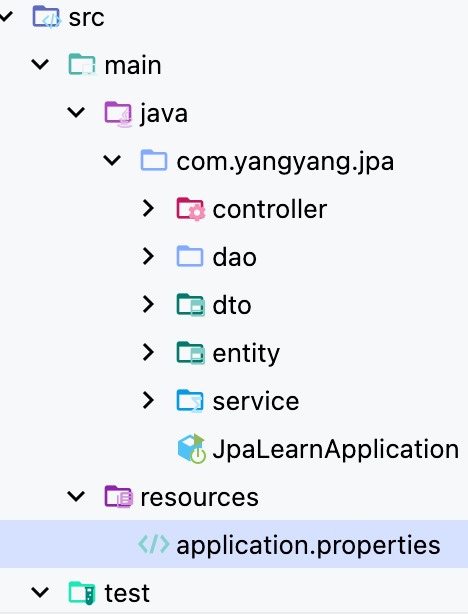The width and height of the screenshot is (468, 614).
Task: Click the dto folder icon
Action: pyautogui.click(x=190, y=305)
